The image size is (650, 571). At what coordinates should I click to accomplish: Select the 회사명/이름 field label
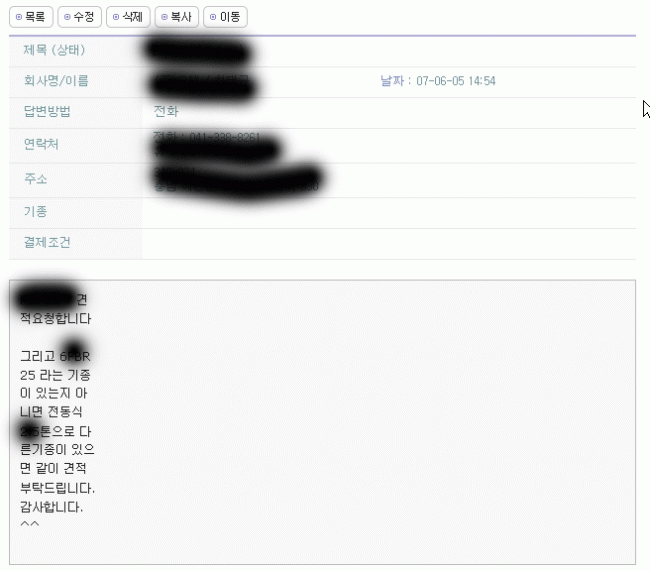[x=56, y=80]
